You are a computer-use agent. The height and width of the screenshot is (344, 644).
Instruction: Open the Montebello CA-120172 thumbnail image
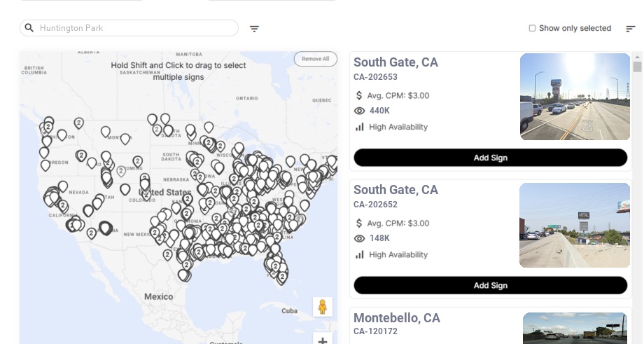point(575,328)
